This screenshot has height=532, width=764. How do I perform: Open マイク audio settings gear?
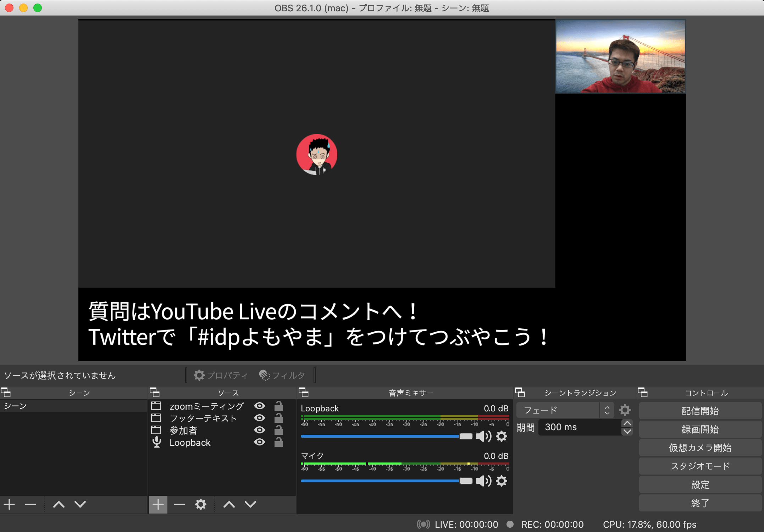tap(502, 481)
